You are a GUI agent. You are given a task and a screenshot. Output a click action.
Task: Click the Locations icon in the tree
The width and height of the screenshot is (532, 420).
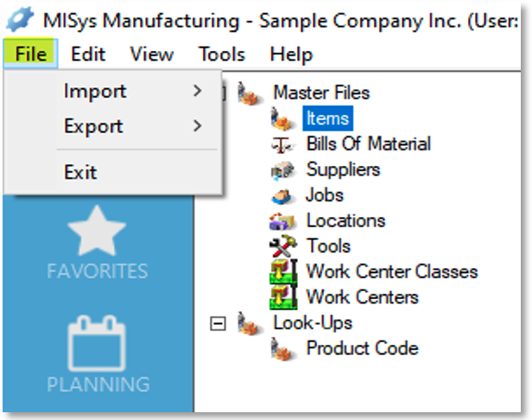(x=282, y=221)
